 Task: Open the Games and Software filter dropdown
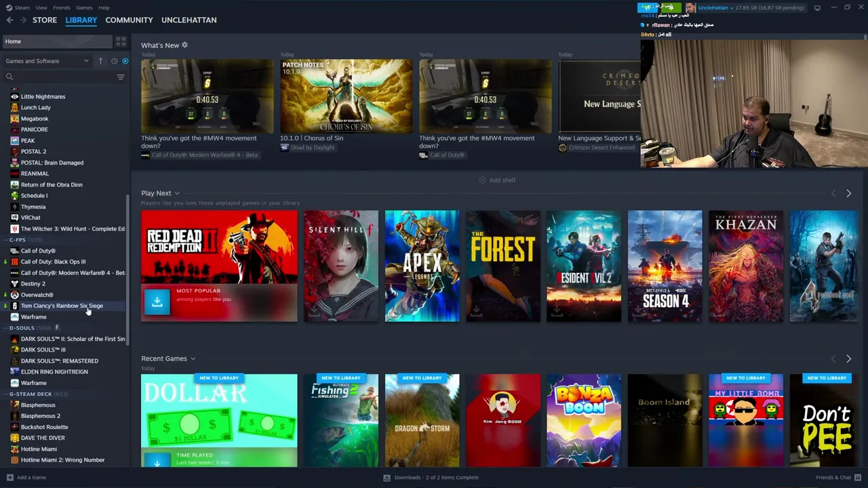pyautogui.click(x=47, y=61)
